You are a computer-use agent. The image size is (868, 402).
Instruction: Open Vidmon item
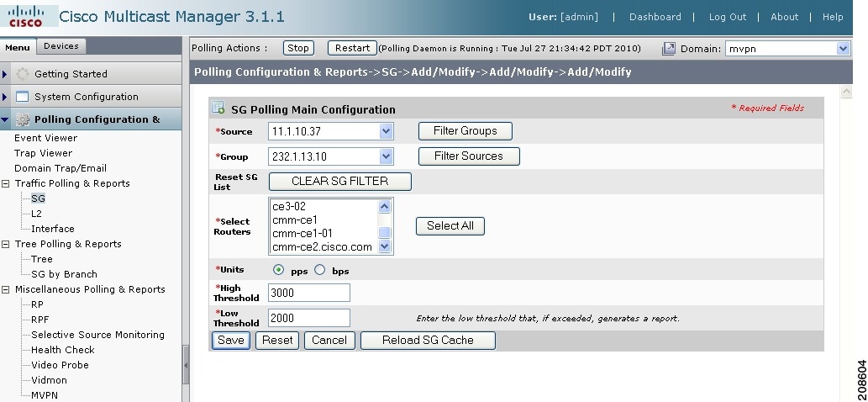click(50, 380)
